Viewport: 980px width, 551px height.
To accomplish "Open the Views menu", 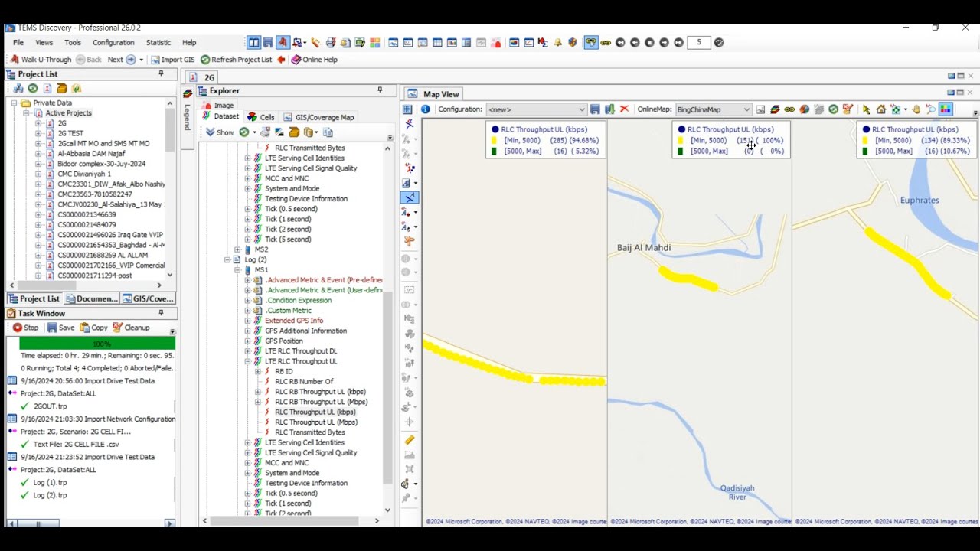I will (x=44, y=43).
